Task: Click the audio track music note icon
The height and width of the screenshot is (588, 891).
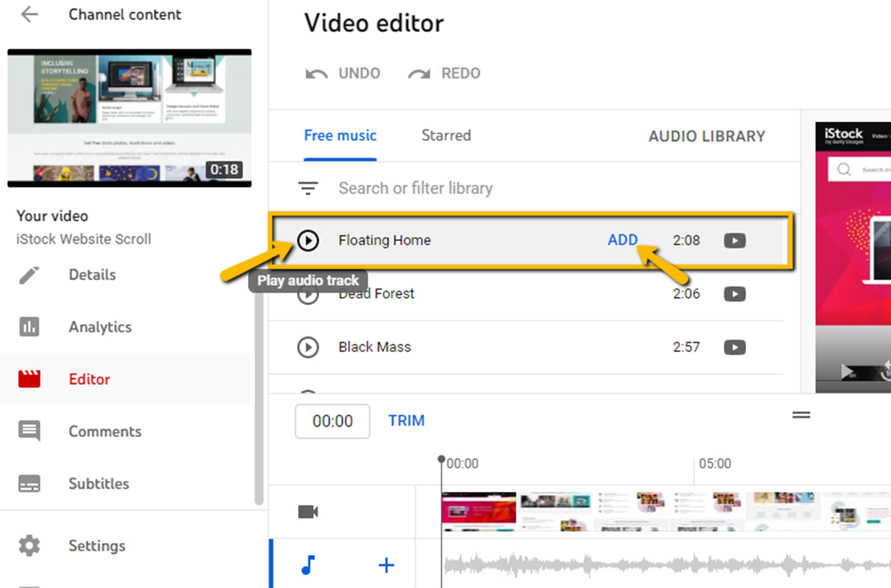Action: coord(308,565)
